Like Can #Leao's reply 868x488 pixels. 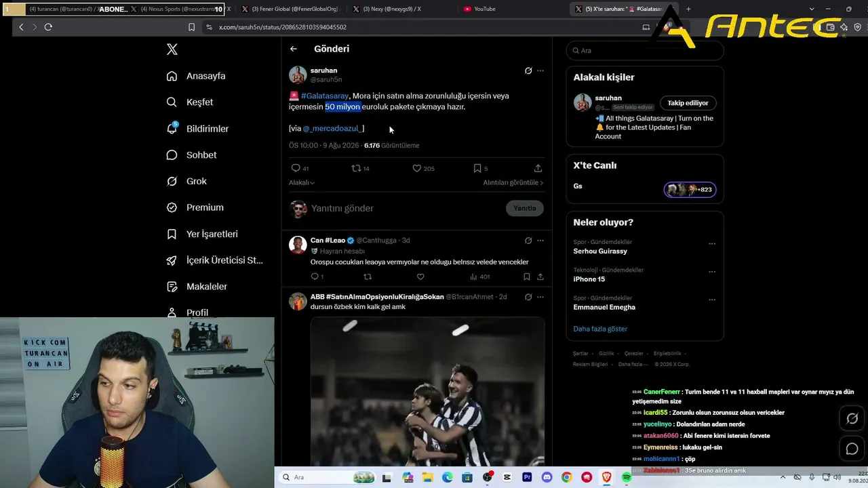(x=420, y=277)
